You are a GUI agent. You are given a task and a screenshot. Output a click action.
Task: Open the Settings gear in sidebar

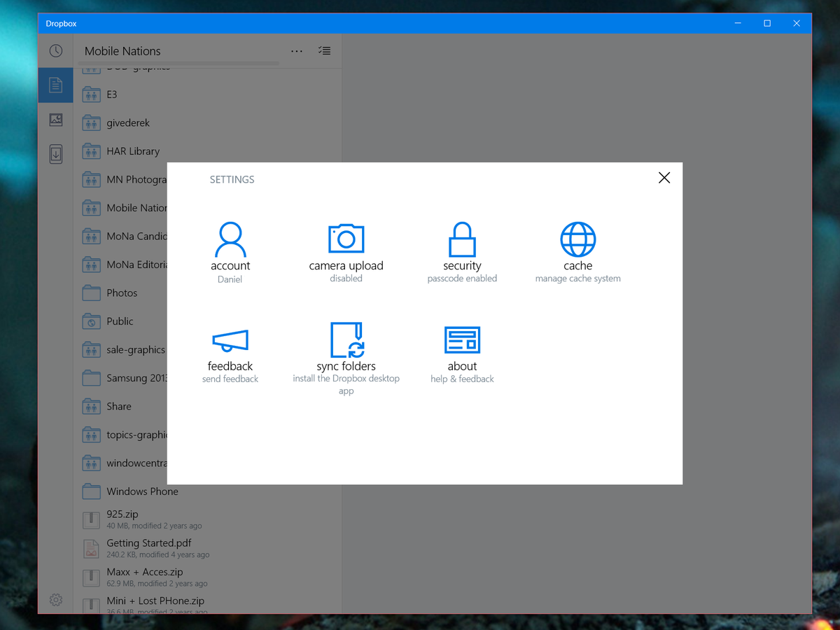tap(55, 600)
